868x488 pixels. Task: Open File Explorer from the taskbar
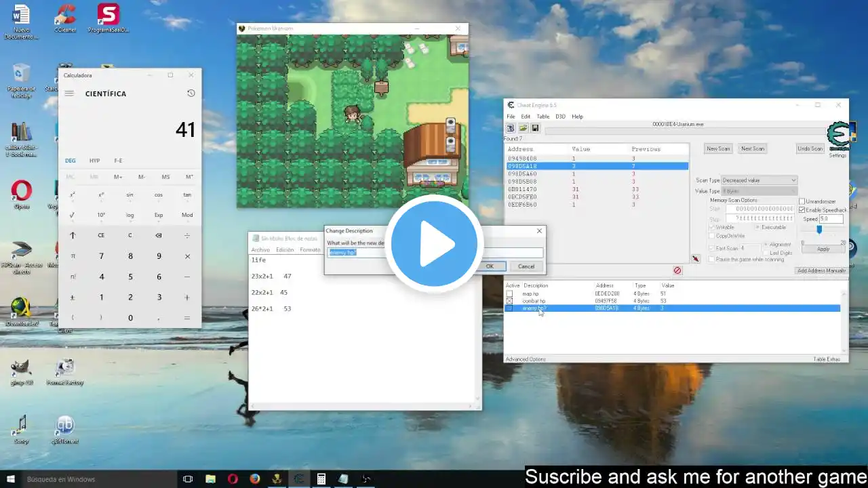point(210,479)
